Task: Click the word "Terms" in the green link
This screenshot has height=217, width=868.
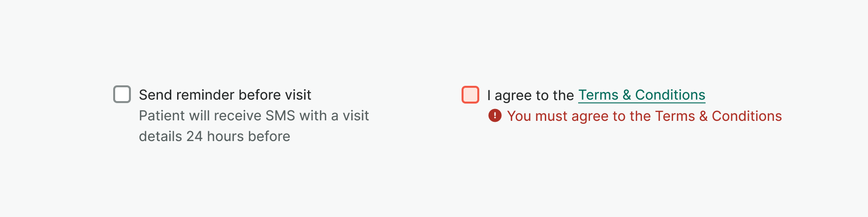Action: [x=598, y=95]
